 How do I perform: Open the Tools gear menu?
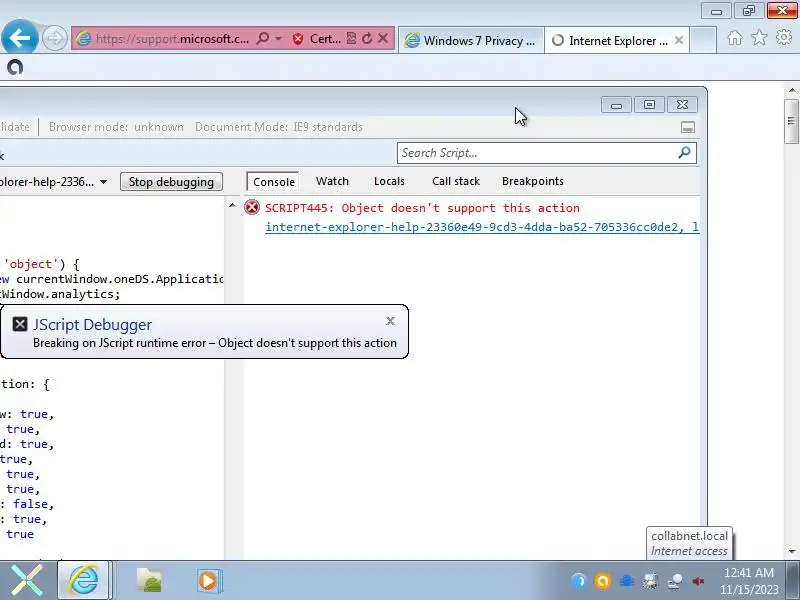tap(784, 37)
